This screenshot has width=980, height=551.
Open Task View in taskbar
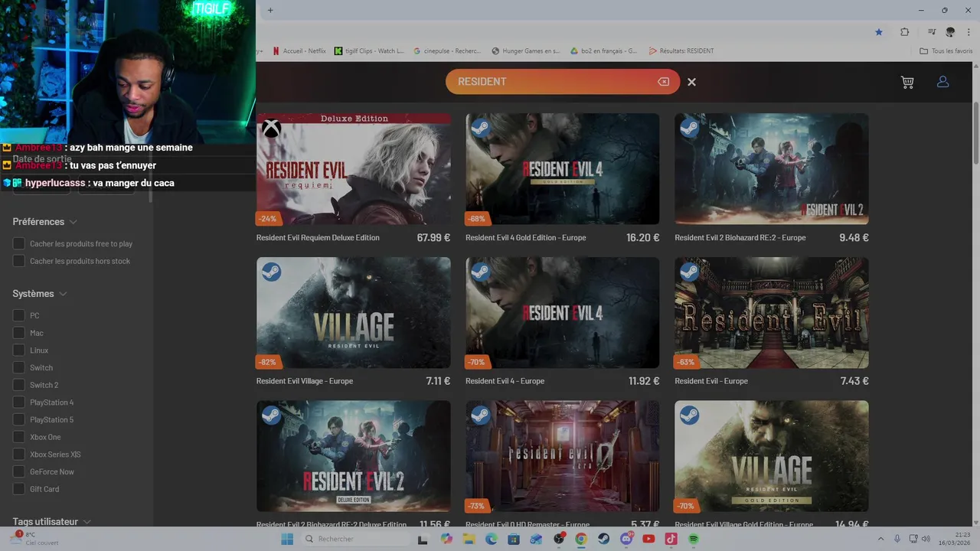[422, 539]
